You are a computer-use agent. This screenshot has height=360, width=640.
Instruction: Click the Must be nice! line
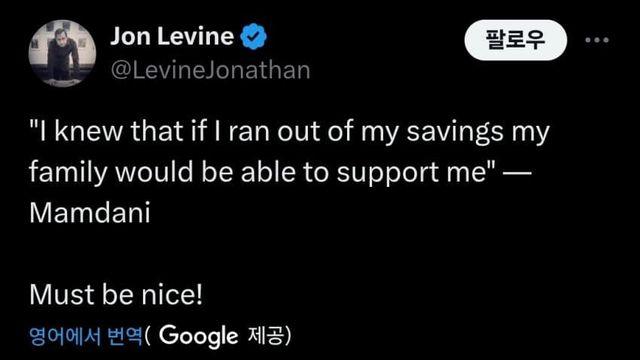(116, 295)
